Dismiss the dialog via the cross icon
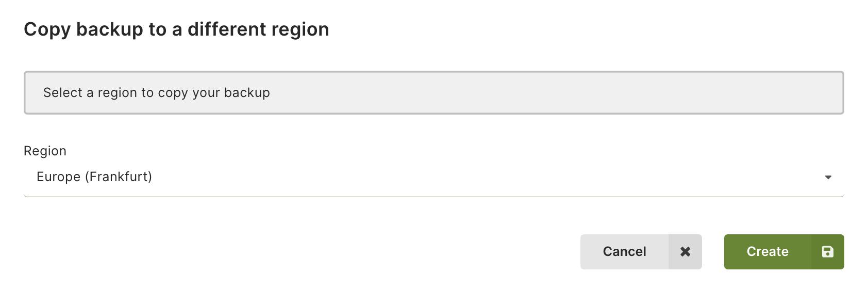The height and width of the screenshot is (289, 868). [x=685, y=252]
